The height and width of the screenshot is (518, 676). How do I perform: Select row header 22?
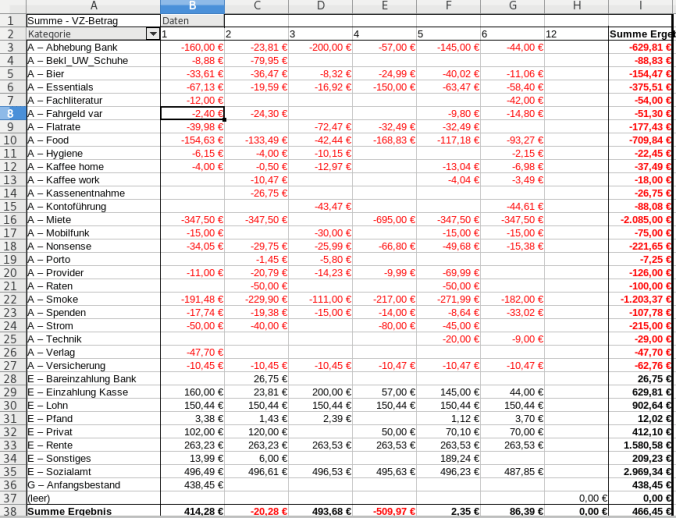12,299
